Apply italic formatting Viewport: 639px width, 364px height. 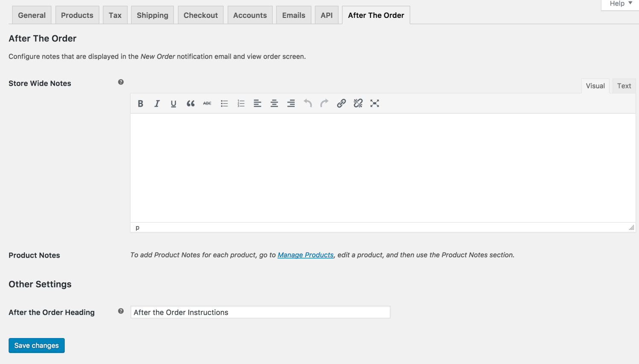[x=157, y=103]
